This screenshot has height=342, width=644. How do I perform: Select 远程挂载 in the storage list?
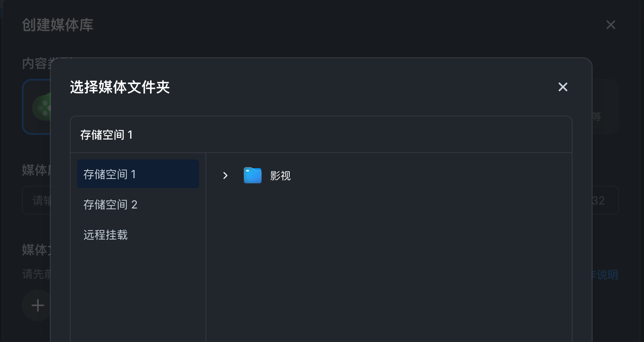click(138, 235)
